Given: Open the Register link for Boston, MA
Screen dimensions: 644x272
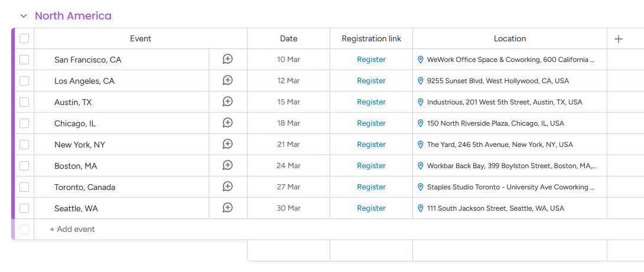Looking at the screenshot, I should (x=371, y=166).
